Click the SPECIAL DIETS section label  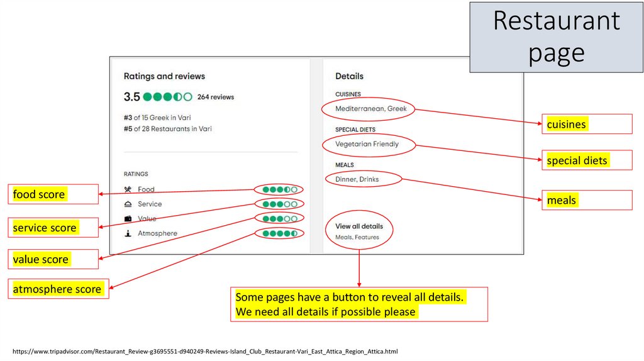[355, 130]
